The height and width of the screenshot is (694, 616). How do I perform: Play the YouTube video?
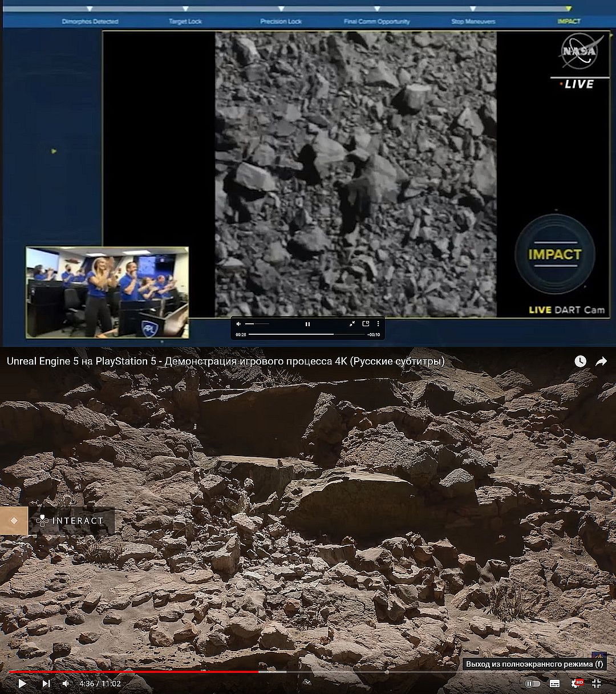pyautogui.click(x=22, y=683)
